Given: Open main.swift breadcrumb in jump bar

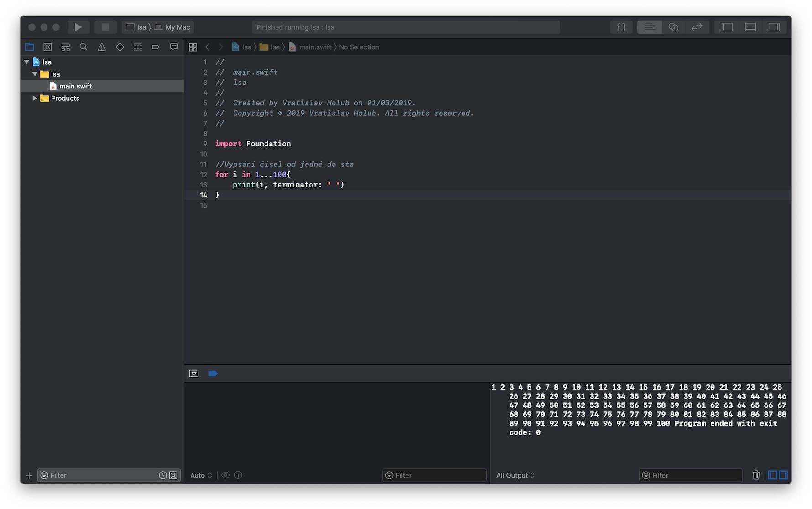Looking at the screenshot, I should (x=310, y=47).
